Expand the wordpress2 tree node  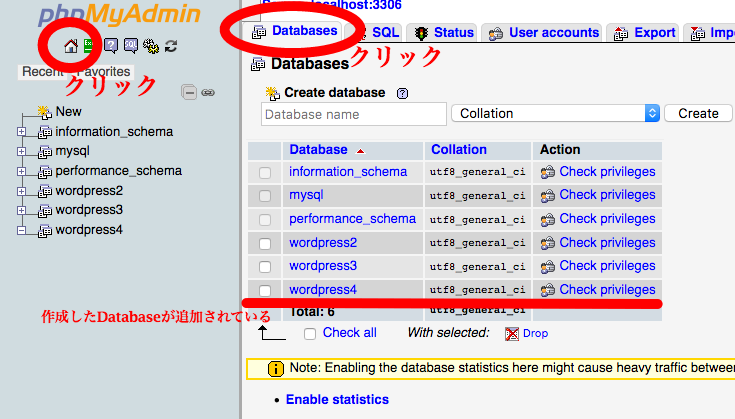21,191
